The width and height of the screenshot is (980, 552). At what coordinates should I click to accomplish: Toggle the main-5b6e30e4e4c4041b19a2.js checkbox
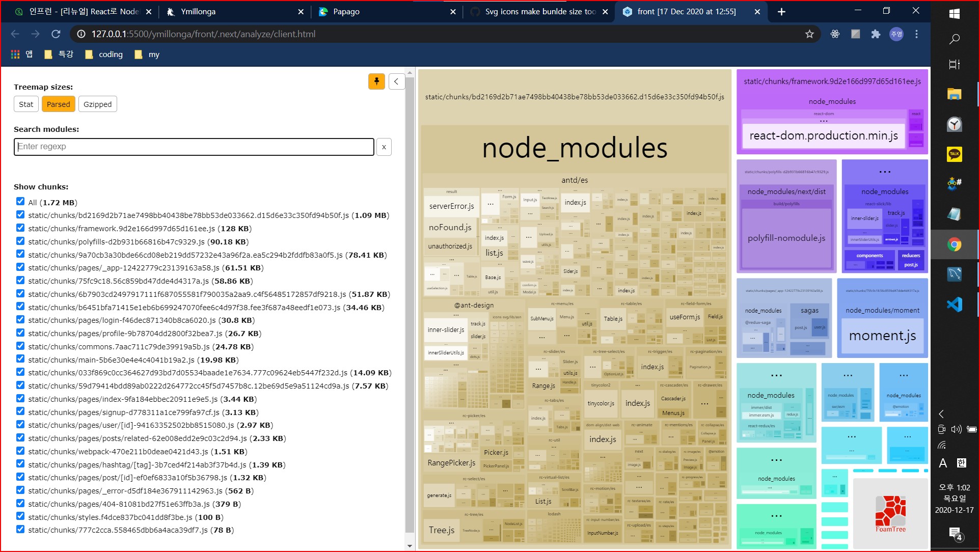(x=20, y=359)
